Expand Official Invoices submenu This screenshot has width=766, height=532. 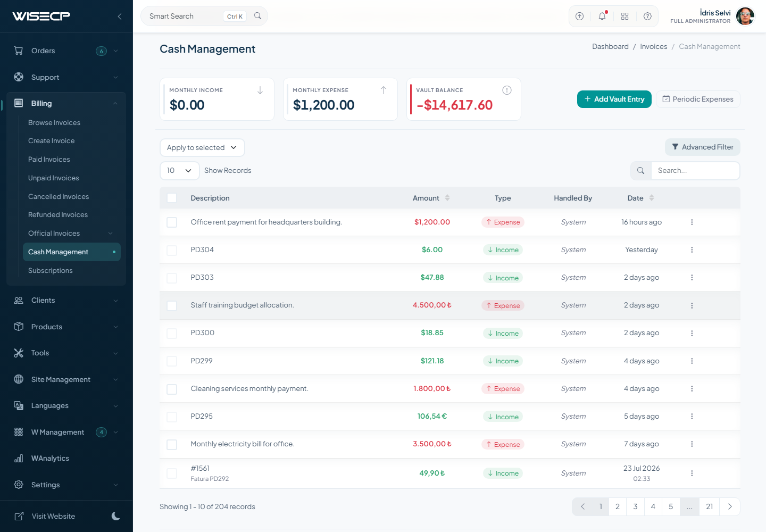pyautogui.click(x=111, y=234)
